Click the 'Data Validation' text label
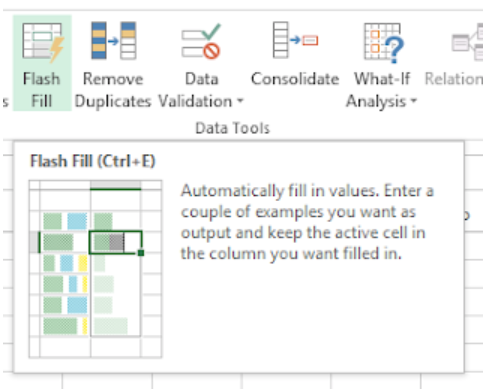 (196, 90)
